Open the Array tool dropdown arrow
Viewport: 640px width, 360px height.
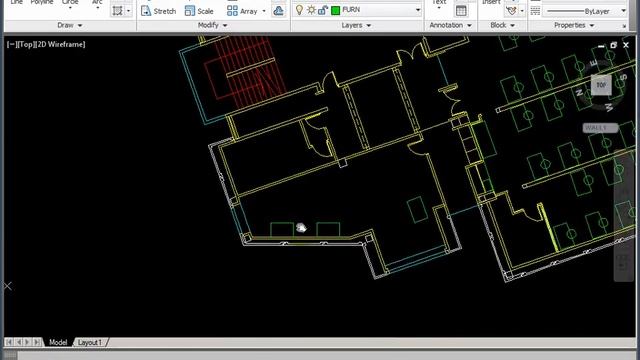264,11
